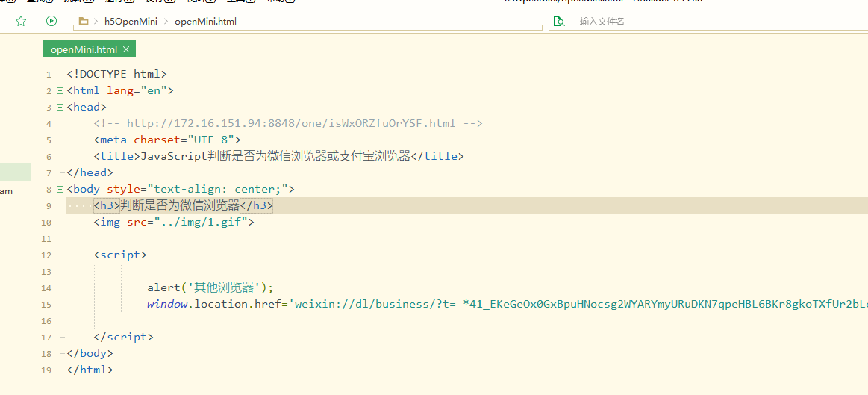This screenshot has width=868, height=395.
Task: Click the style="text-align: center;" attribute
Action: [x=197, y=190]
